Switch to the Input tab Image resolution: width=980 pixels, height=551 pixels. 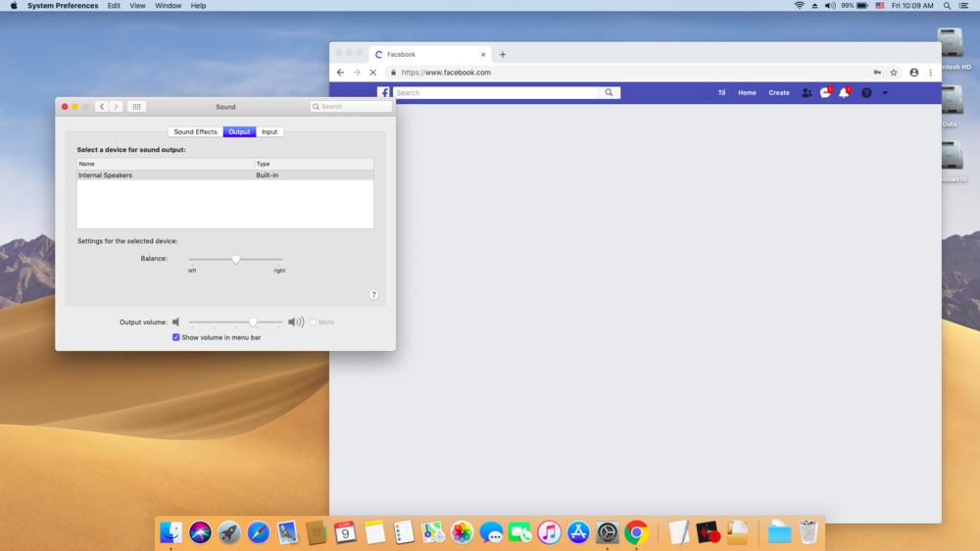[269, 131]
